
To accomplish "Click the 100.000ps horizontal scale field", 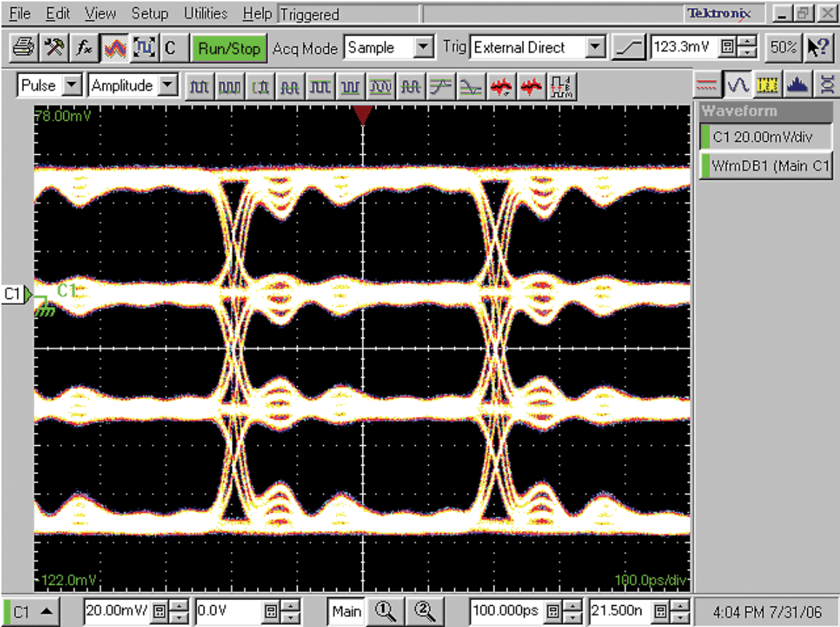I will pyautogui.click(x=507, y=611).
